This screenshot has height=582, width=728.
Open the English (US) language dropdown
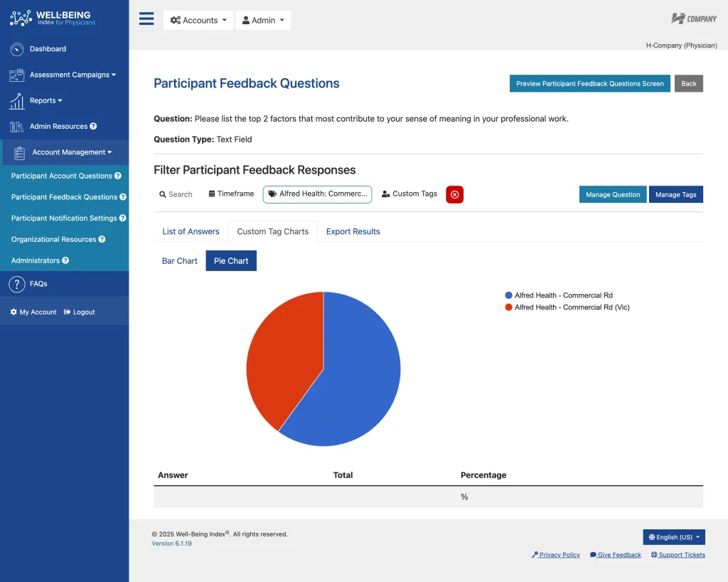point(674,537)
